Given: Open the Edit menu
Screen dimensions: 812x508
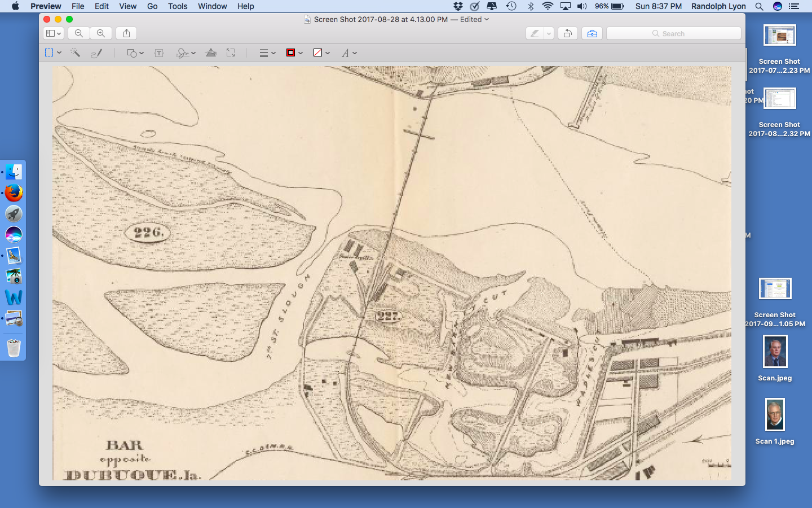Looking at the screenshot, I should [101, 6].
